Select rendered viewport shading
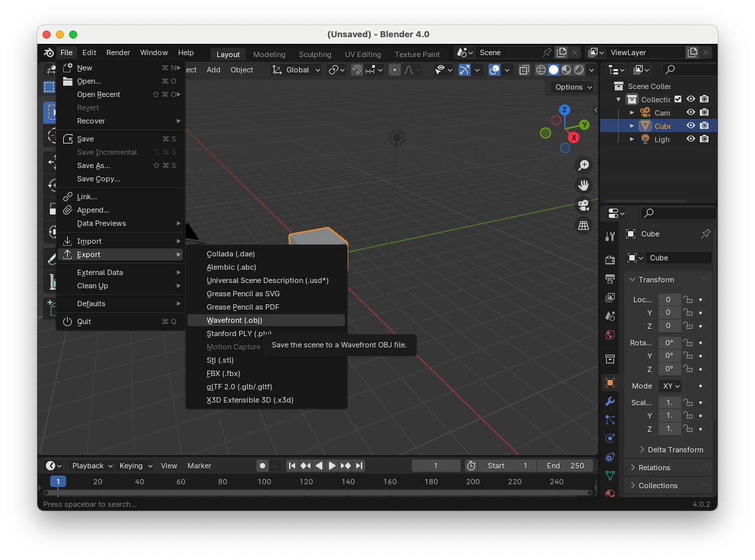Screen dimensions: 755x560 click(580, 70)
